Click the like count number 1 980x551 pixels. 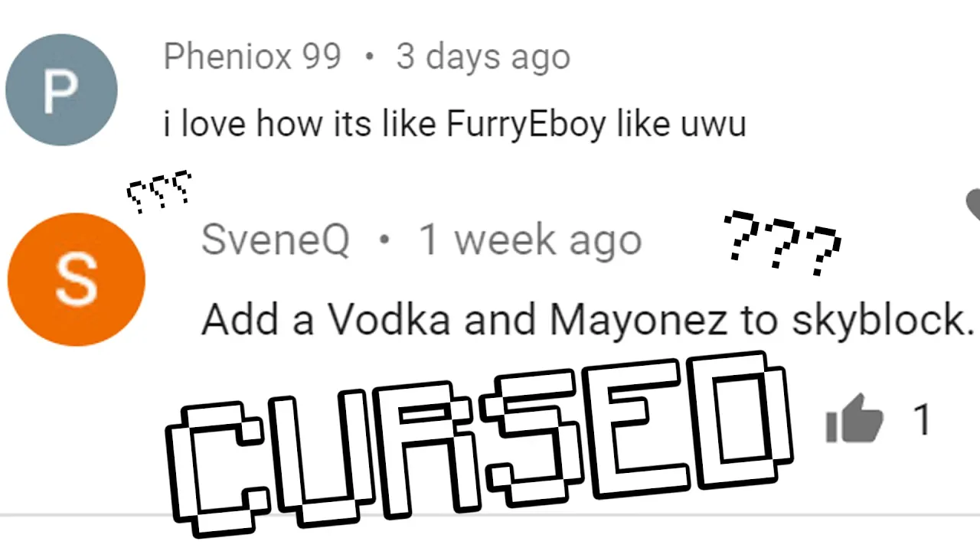point(923,419)
